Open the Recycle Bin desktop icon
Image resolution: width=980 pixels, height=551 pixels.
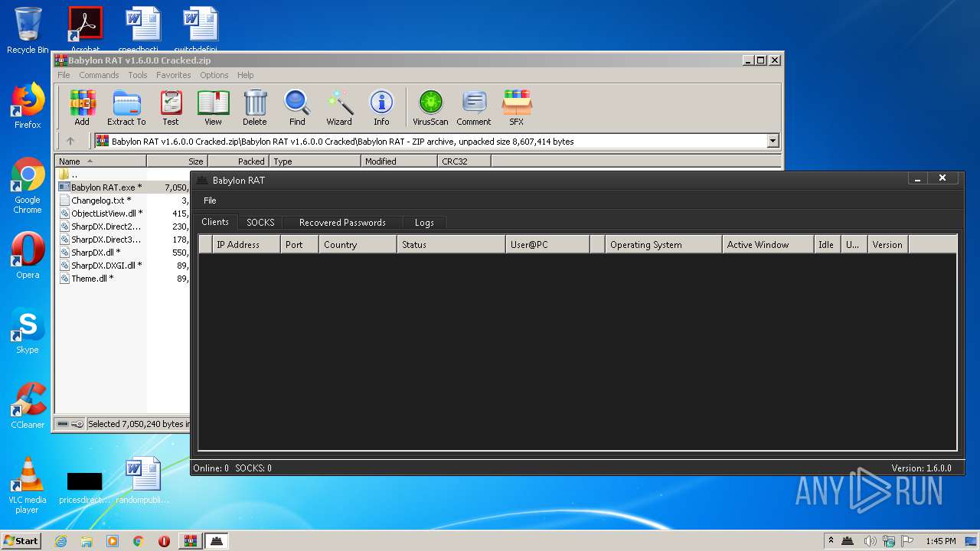pyautogui.click(x=28, y=31)
